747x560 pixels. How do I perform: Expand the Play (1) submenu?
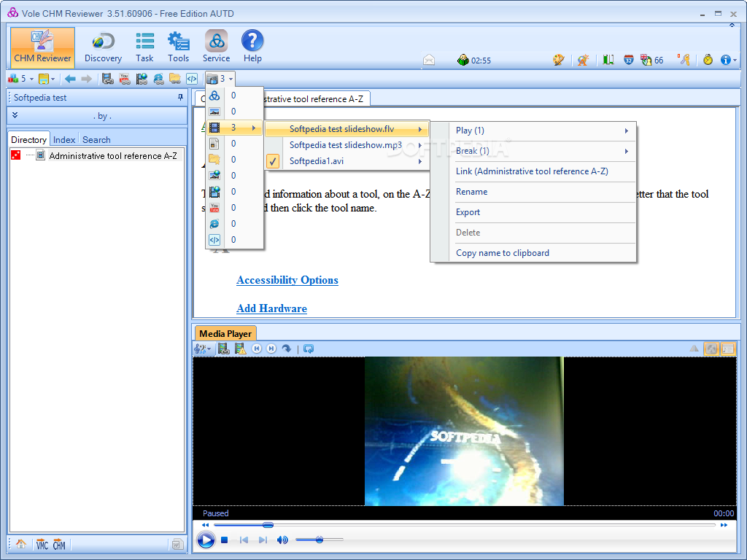coord(542,131)
